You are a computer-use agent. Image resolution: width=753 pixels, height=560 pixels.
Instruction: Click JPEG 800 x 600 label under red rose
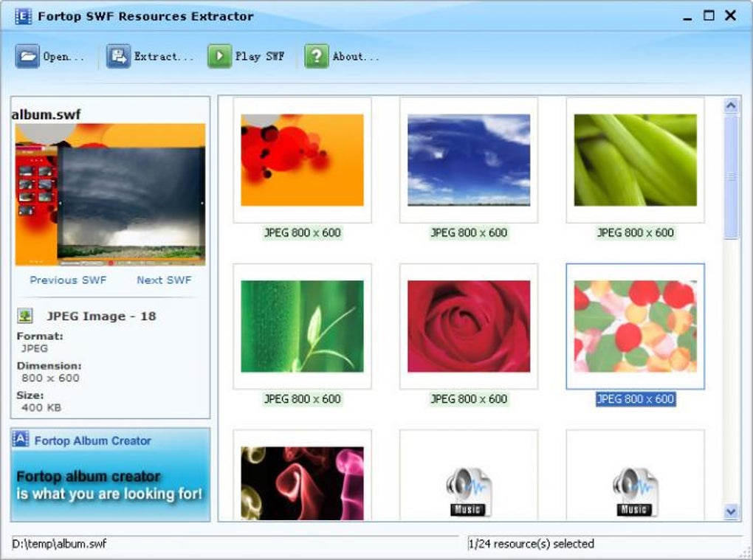point(469,398)
